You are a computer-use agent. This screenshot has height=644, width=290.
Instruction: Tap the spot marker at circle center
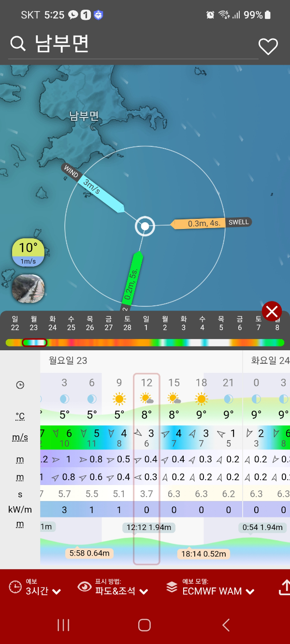pos(145,226)
